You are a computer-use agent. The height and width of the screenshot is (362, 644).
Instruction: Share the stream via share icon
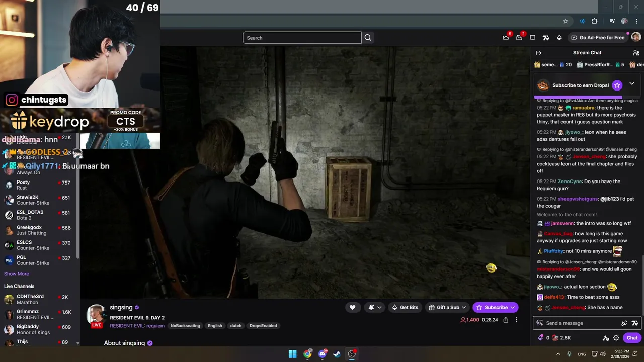[506, 320]
